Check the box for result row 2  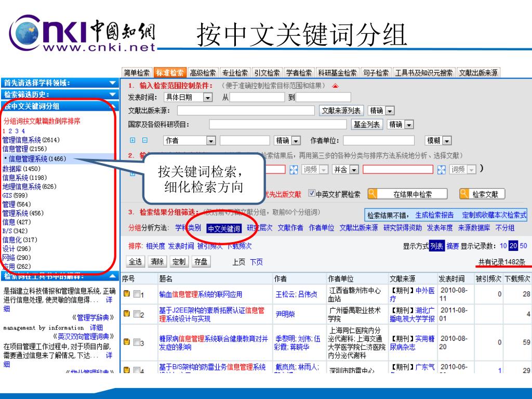tap(137, 314)
